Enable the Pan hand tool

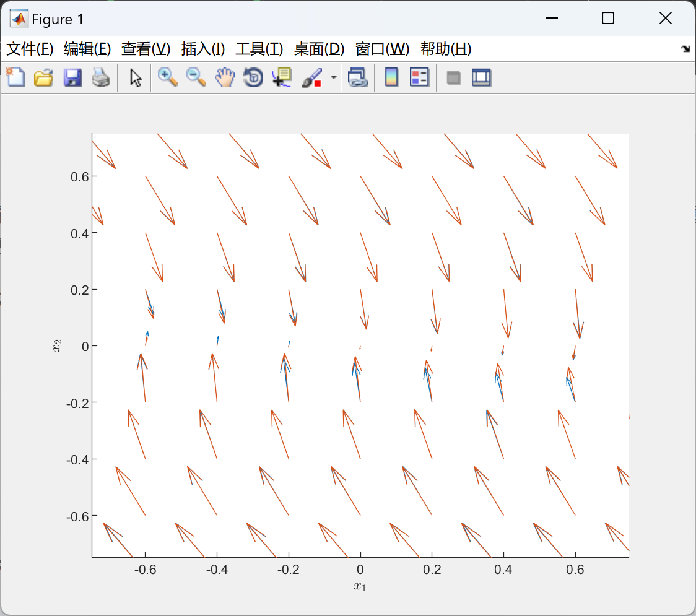point(225,77)
